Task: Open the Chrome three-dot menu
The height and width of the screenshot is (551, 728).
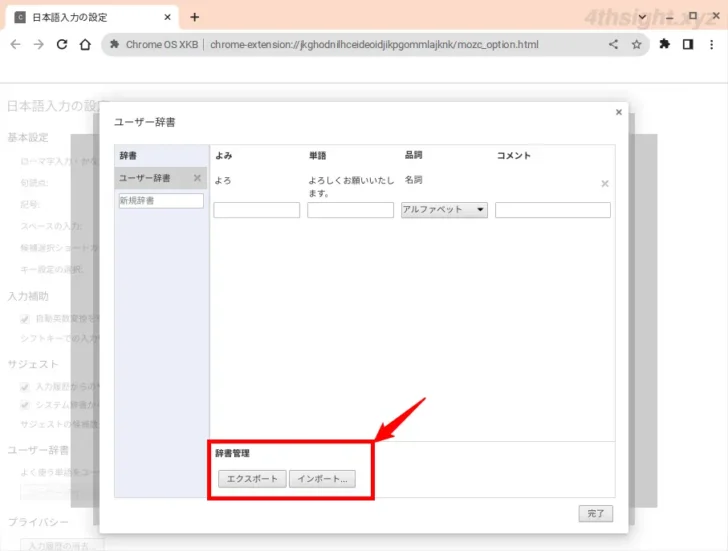Action: (x=711, y=44)
